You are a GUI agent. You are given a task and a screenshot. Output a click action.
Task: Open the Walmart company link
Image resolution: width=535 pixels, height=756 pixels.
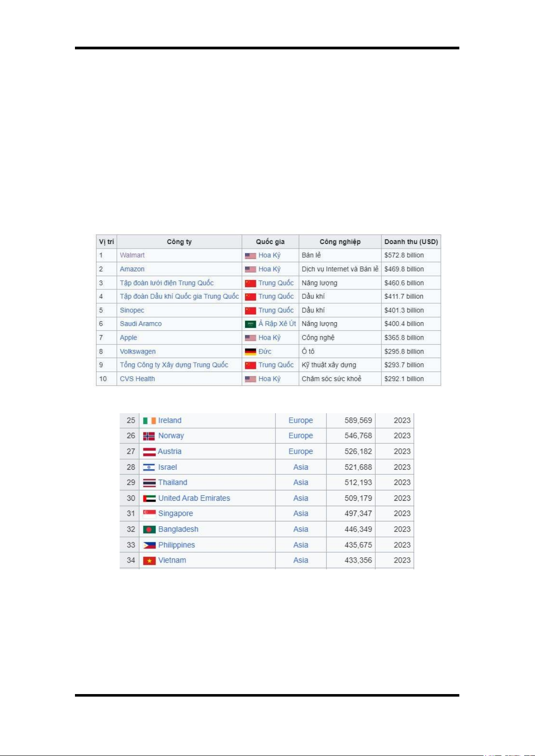132,255
